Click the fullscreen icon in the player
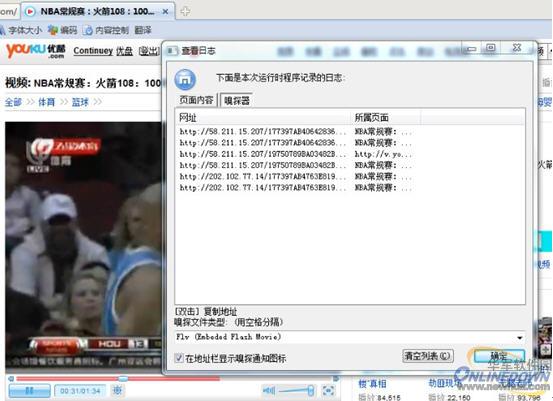This screenshot has width=553, height=401. click(x=328, y=390)
